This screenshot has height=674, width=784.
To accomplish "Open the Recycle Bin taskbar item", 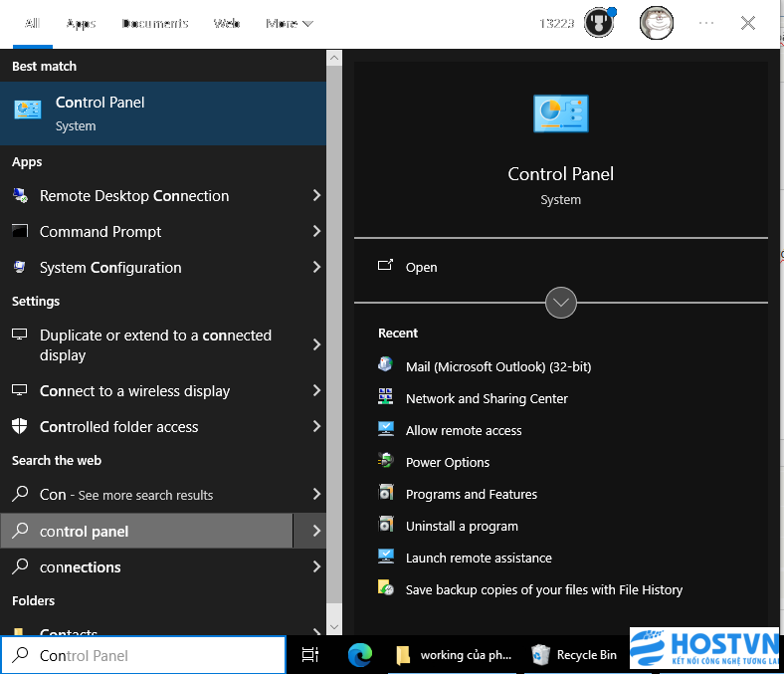I will [574, 655].
